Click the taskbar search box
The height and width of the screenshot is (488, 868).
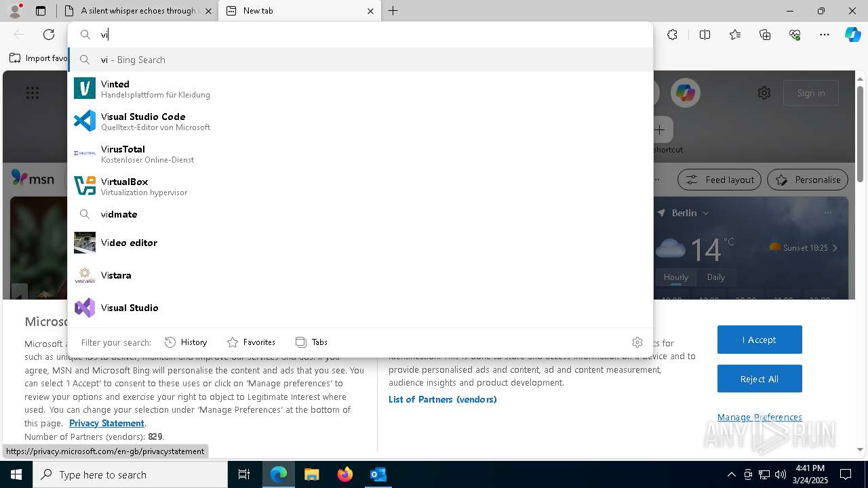pos(130,474)
